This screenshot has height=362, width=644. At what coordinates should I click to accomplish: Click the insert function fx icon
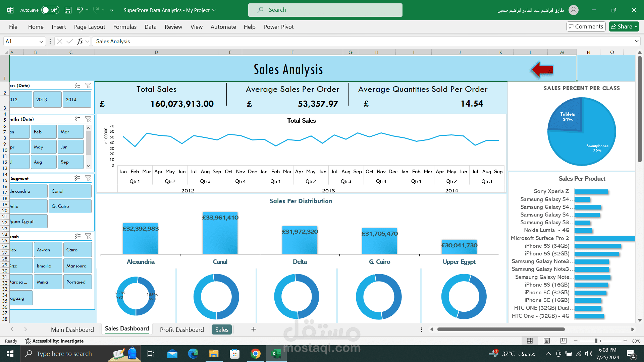pyautogui.click(x=80, y=41)
